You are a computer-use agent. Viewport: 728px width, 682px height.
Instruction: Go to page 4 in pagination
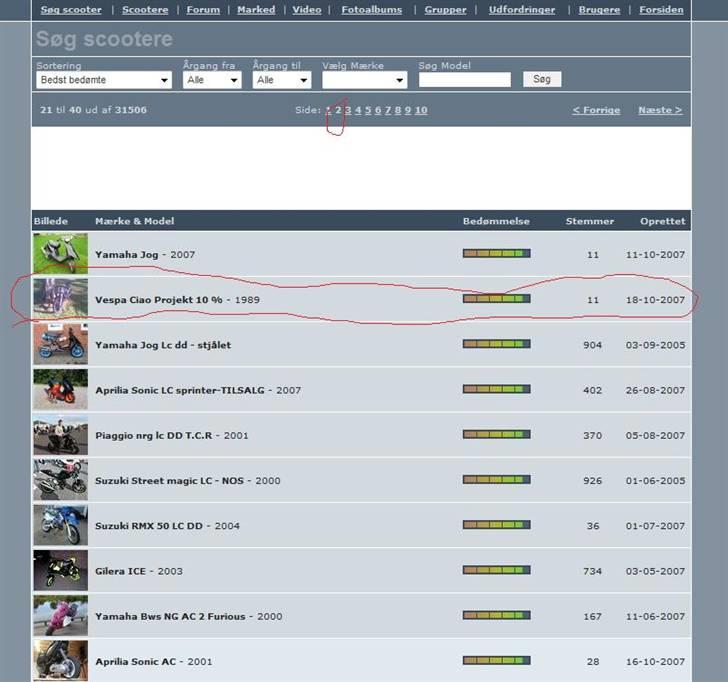click(x=358, y=110)
